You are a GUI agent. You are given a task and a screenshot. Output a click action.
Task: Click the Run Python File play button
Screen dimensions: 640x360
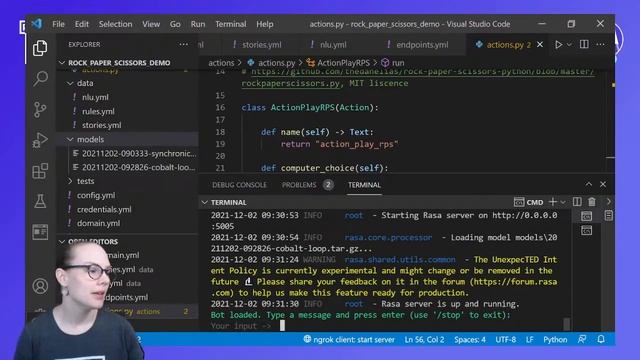coord(558,44)
